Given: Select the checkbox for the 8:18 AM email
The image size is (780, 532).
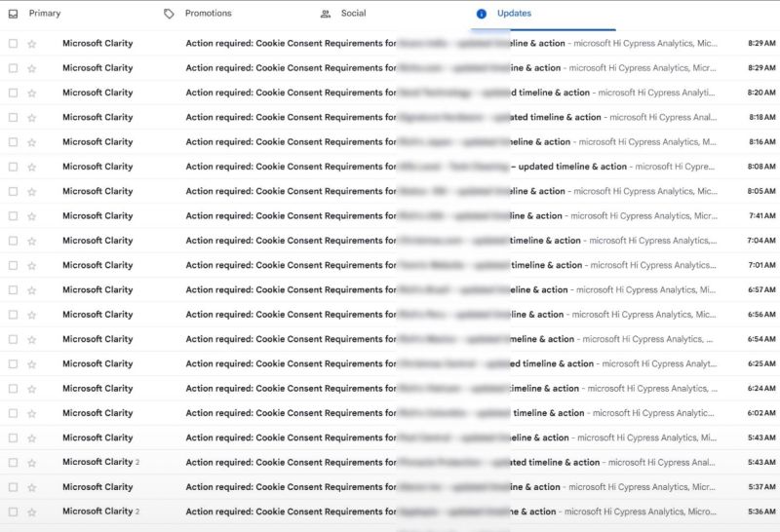Looking at the screenshot, I should tap(13, 118).
